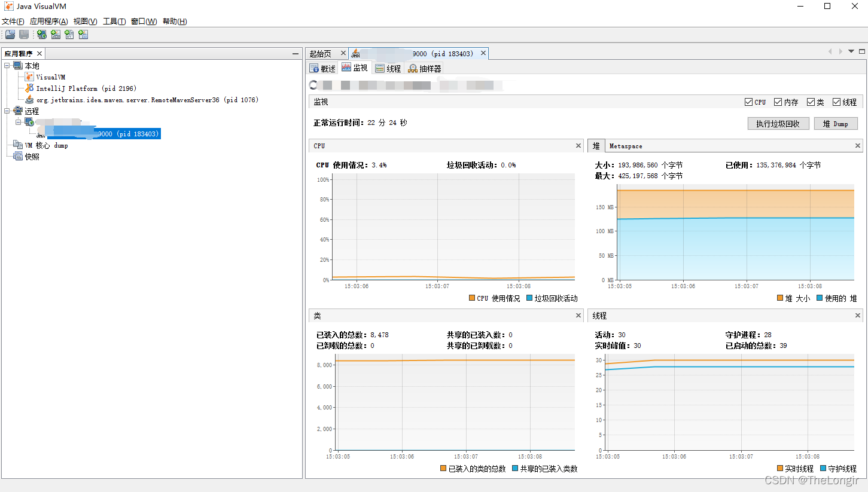This screenshot has width=868, height=492.
Task: Click the VisualVM application icon in tree
Action: pyautogui.click(x=29, y=77)
